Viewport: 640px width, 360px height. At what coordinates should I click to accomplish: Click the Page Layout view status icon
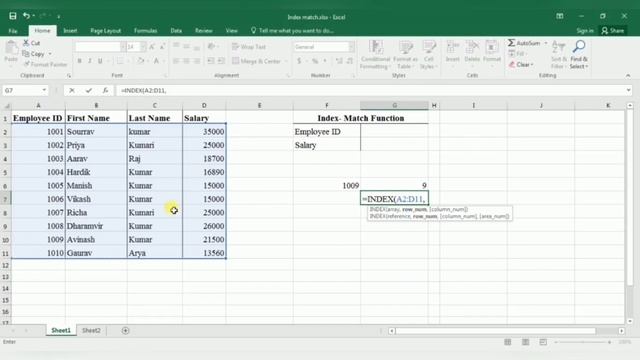[525, 342]
